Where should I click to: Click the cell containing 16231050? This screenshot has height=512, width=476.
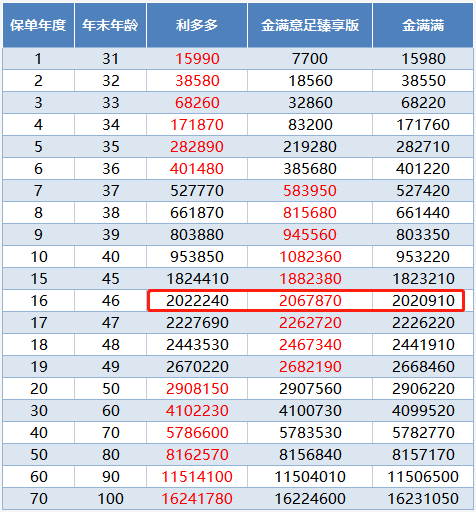click(423, 499)
